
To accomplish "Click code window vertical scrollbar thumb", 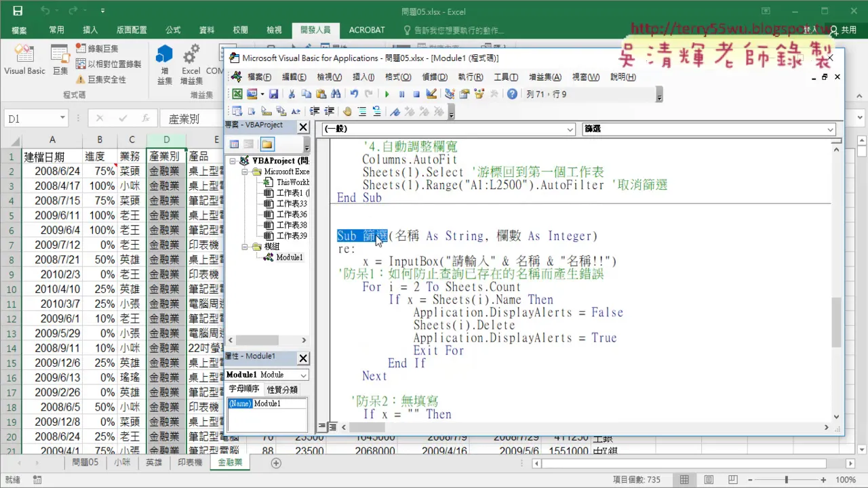I will [836, 321].
